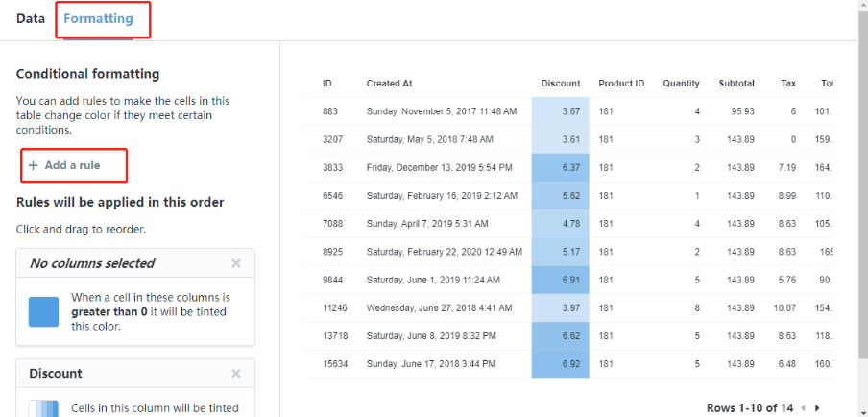
Task: Select the Product ID column header
Action: (621, 84)
